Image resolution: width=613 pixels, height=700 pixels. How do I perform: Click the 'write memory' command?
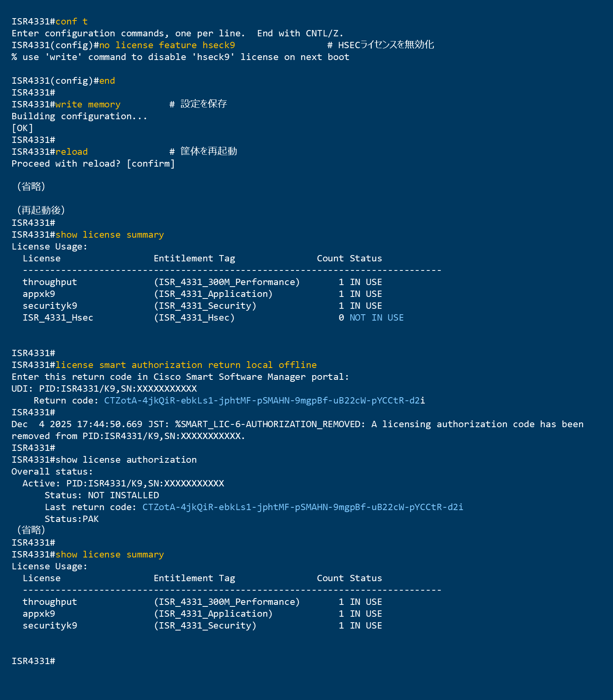coord(88,105)
